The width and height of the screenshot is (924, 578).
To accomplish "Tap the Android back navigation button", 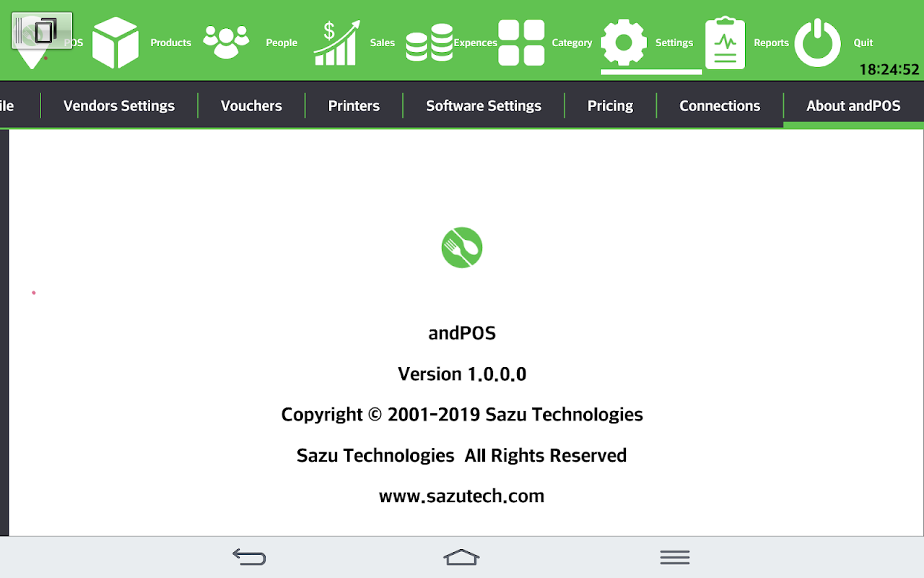I will pyautogui.click(x=249, y=557).
